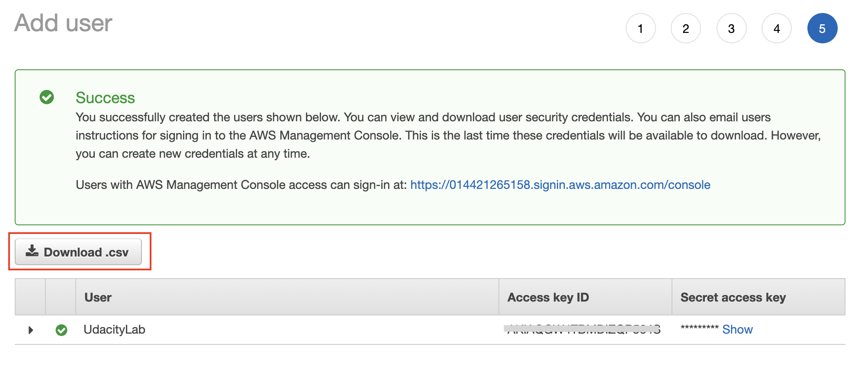Expand the UdacityLab user row

[30, 330]
